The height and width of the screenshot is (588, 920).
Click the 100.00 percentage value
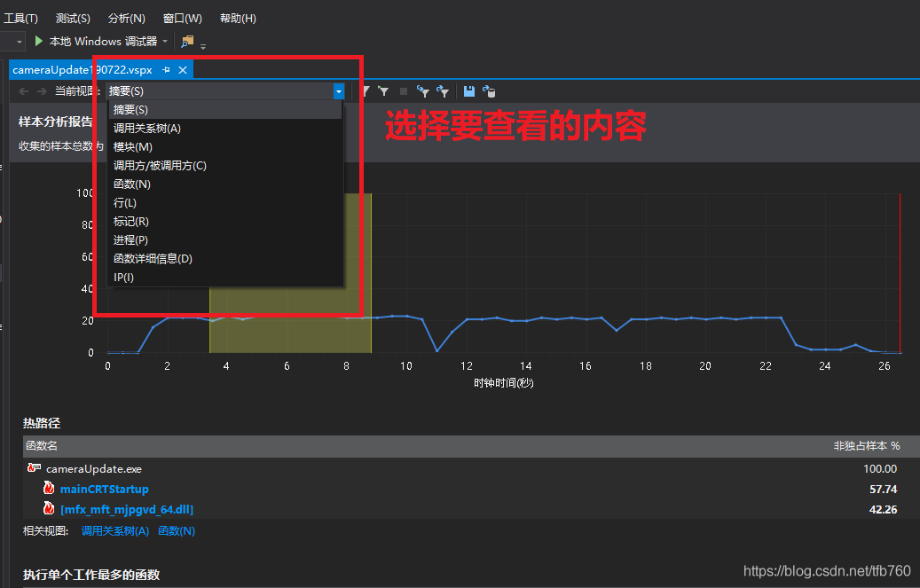coord(880,469)
